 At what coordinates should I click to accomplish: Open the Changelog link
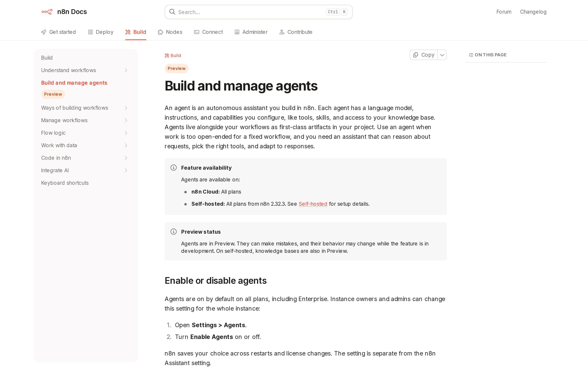[x=533, y=12]
